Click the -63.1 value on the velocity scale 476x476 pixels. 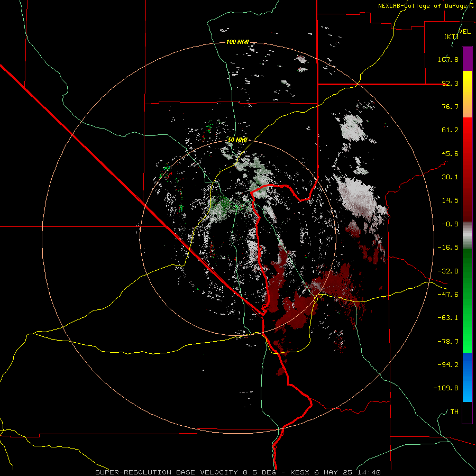(x=448, y=318)
